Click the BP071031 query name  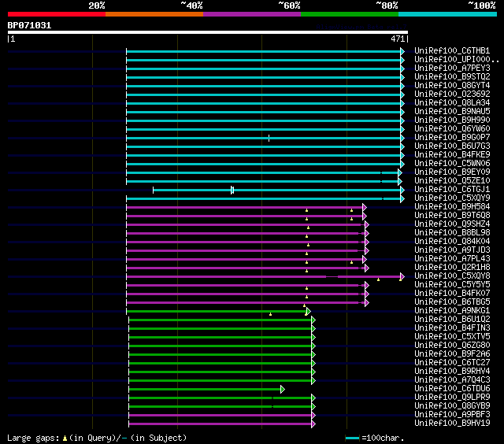(29, 25)
